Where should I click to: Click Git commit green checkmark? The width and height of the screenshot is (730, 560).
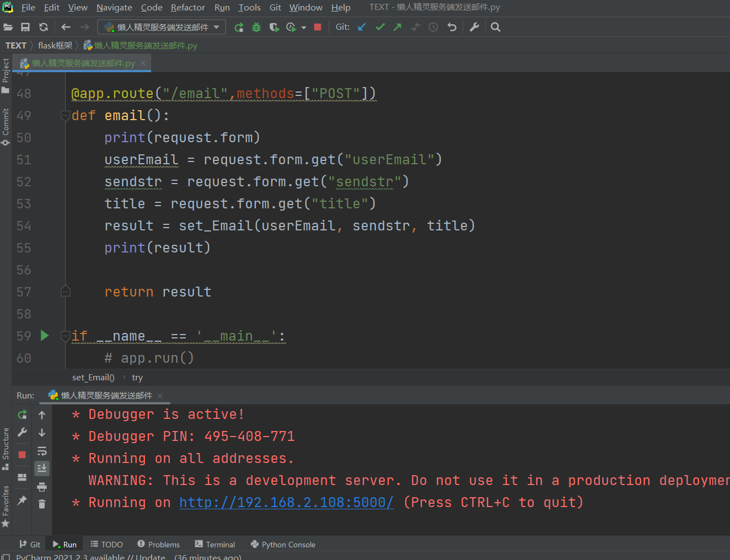click(x=380, y=27)
